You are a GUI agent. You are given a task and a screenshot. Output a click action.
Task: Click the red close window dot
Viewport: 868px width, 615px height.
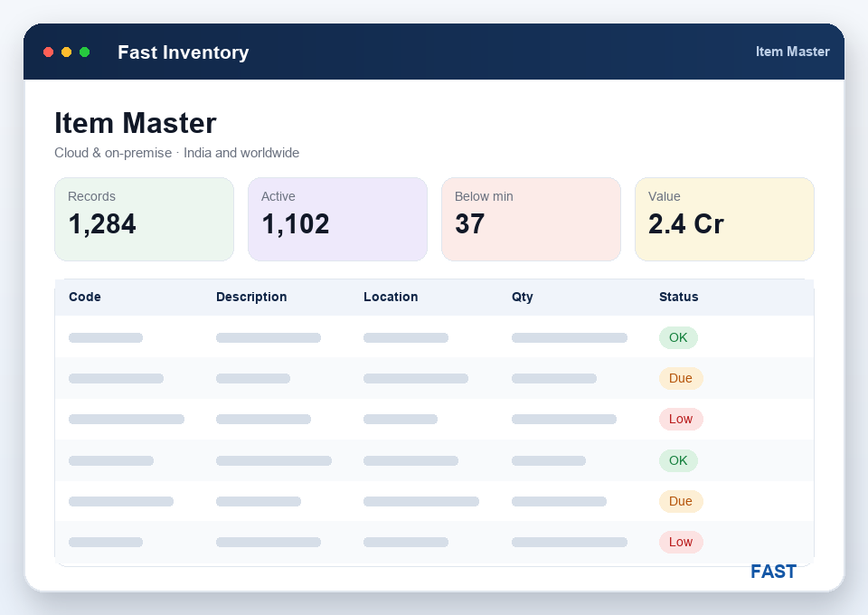coord(48,52)
